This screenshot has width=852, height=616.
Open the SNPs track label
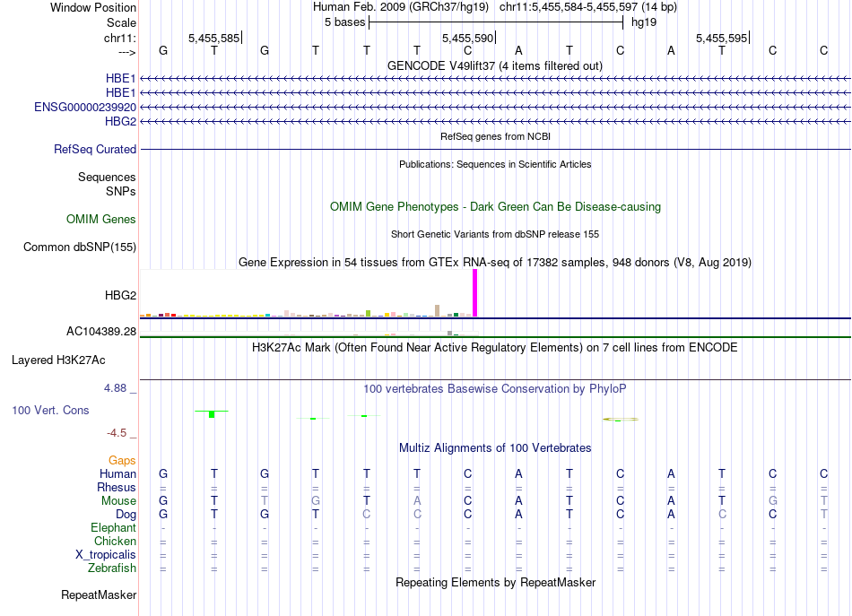pyautogui.click(x=121, y=191)
